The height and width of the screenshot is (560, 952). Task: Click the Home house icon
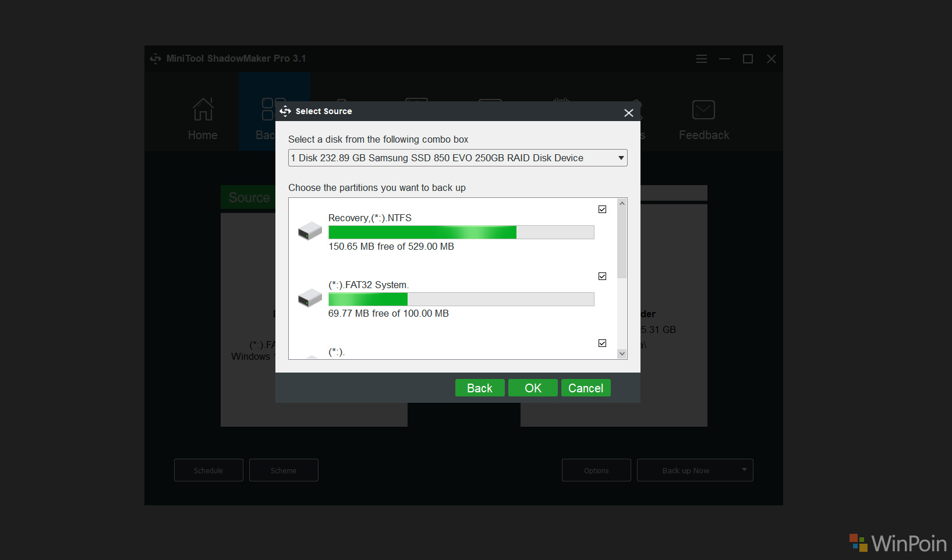203,109
